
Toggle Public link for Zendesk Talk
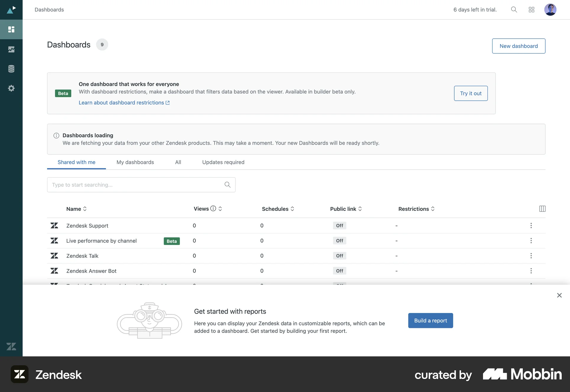coord(339,256)
